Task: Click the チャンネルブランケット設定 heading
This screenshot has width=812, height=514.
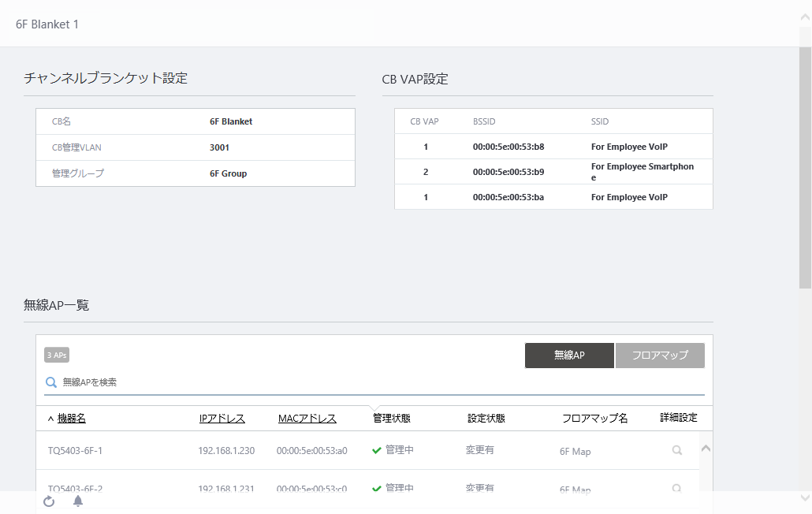Action: (x=106, y=78)
